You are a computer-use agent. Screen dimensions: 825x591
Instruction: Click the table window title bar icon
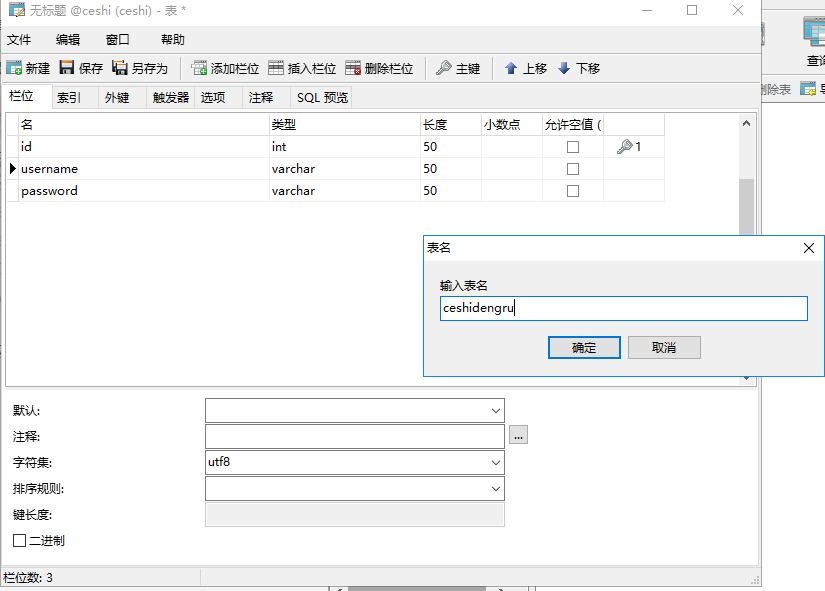click(x=17, y=10)
